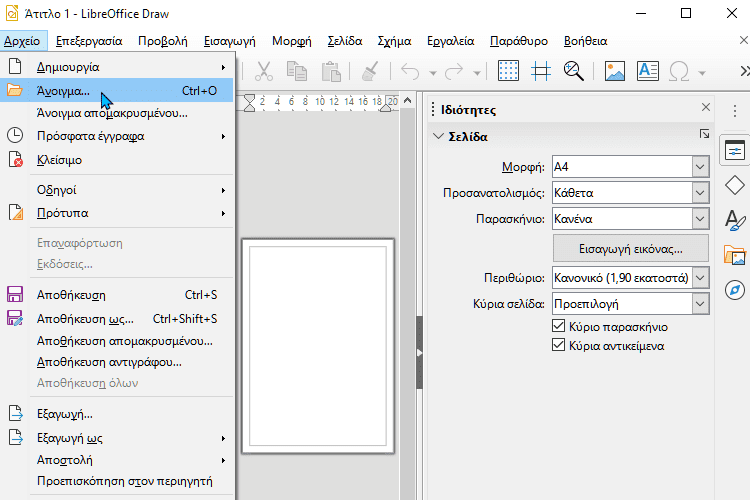Viewport: 750px width, 500px height.
Task: Expand the toolbar overflow chevron
Action: (744, 72)
